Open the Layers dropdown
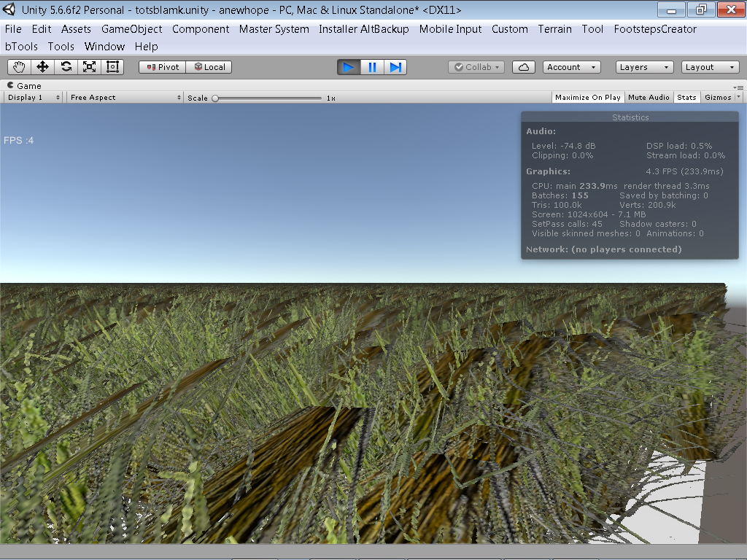Image resolution: width=747 pixels, height=560 pixels. 643,66
